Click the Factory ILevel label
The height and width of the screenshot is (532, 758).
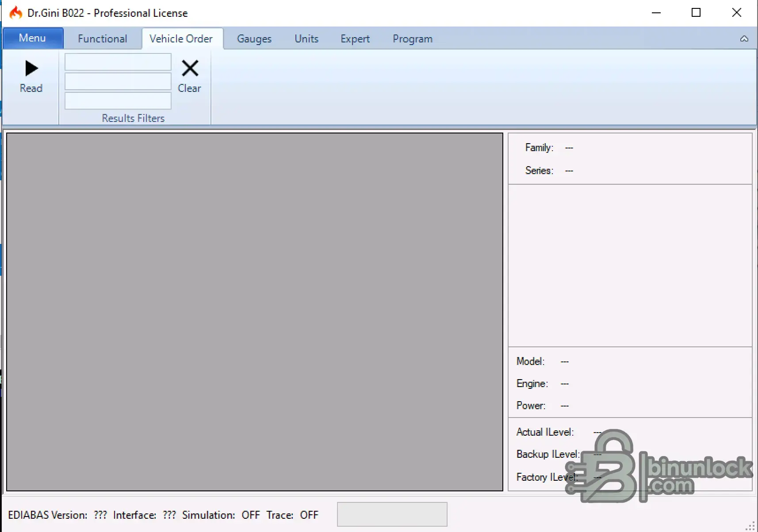pyautogui.click(x=547, y=477)
